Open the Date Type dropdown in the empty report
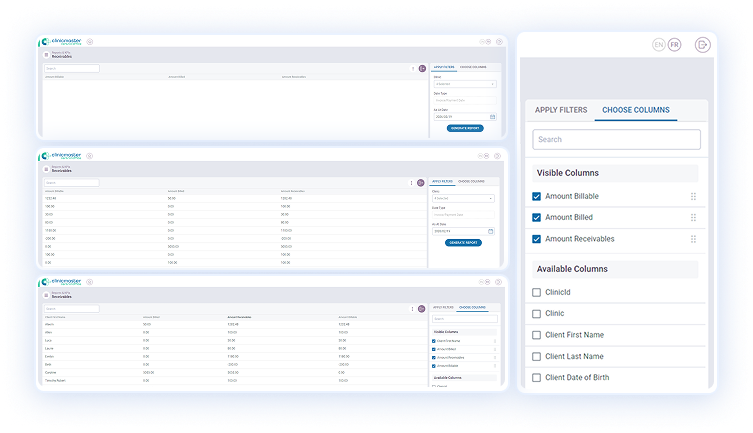The image size is (753, 433). [x=464, y=100]
